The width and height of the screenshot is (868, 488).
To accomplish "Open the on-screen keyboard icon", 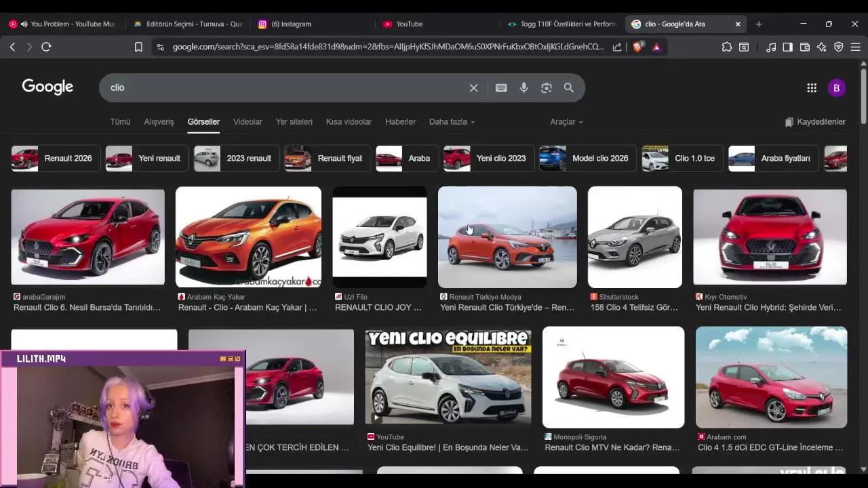I will [x=501, y=87].
